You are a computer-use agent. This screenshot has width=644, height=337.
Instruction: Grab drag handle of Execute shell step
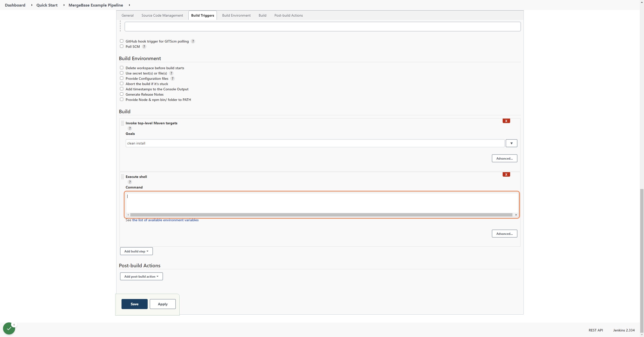pyautogui.click(x=122, y=177)
